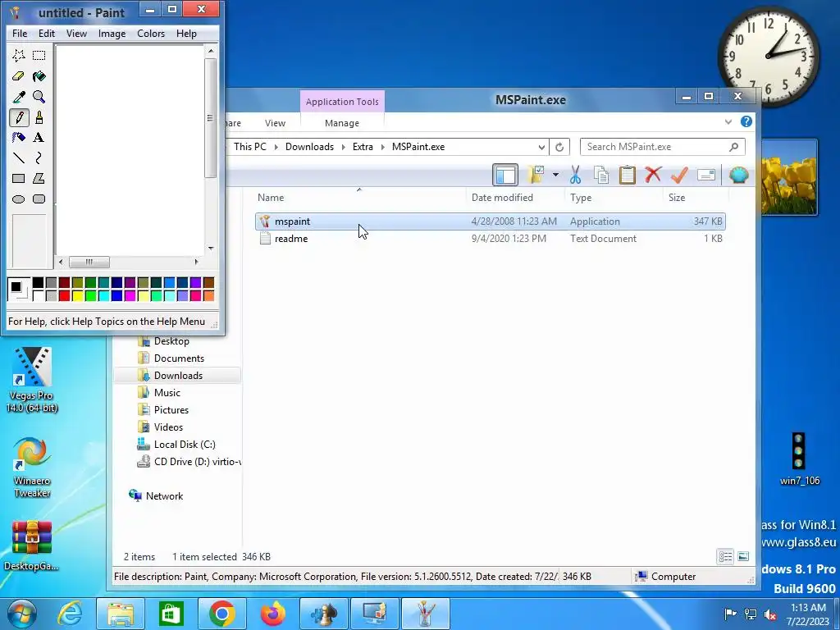Sort files by the Name column header
This screenshot has width=840, height=630.
[360, 198]
